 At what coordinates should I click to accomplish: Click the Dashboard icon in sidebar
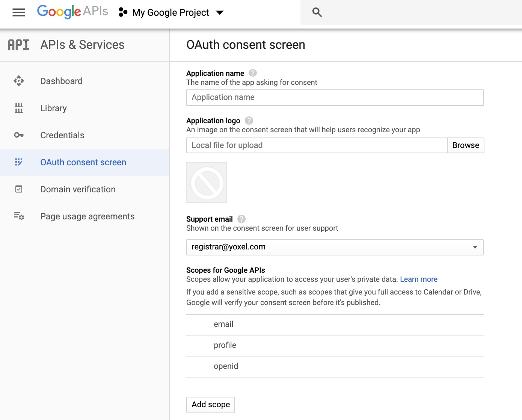tap(19, 81)
